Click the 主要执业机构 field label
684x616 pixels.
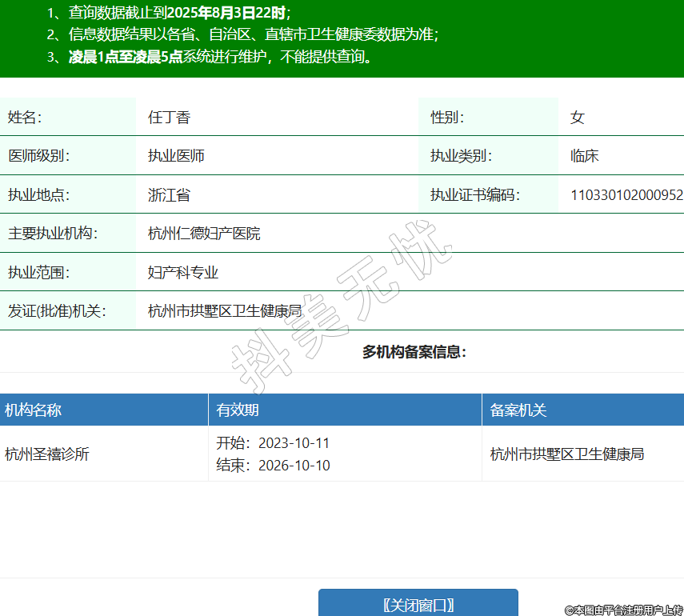pos(51,234)
